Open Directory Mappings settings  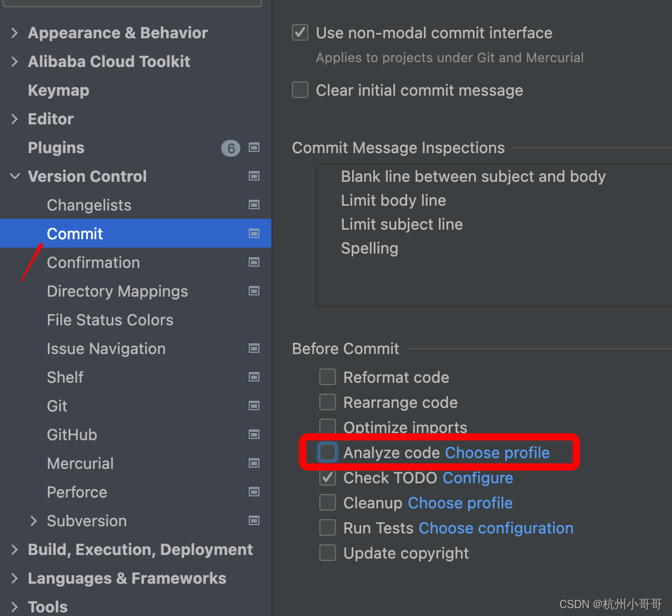[117, 291]
